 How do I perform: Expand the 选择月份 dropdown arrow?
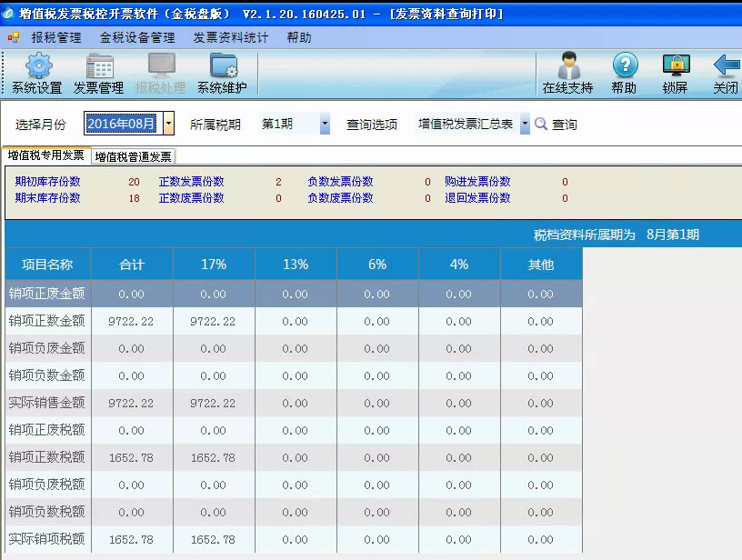click(x=169, y=124)
